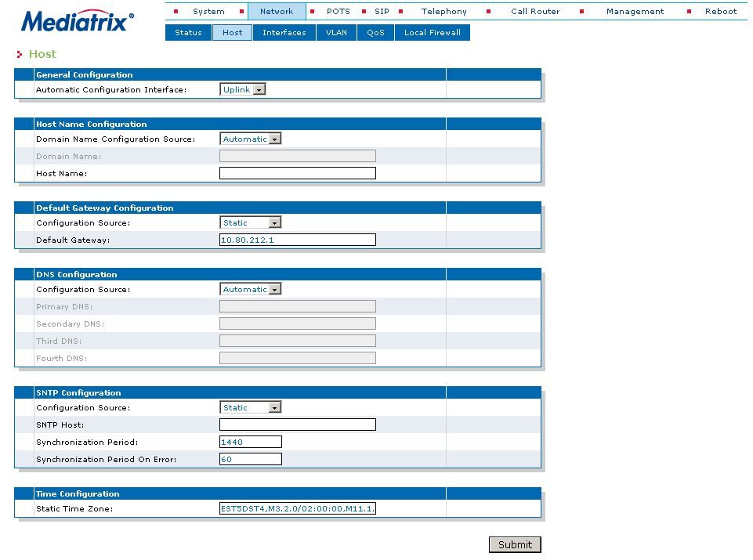Click the Host page heading
This screenshot has height=560, width=753.
(42, 54)
